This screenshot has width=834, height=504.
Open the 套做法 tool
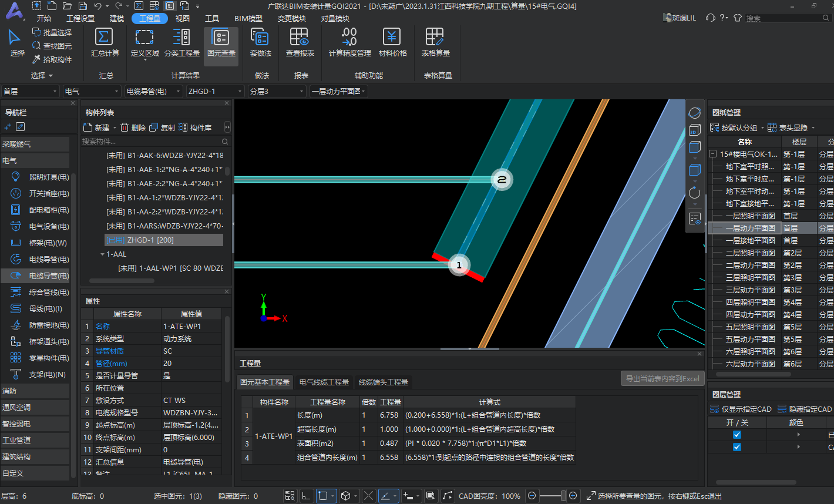click(260, 43)
